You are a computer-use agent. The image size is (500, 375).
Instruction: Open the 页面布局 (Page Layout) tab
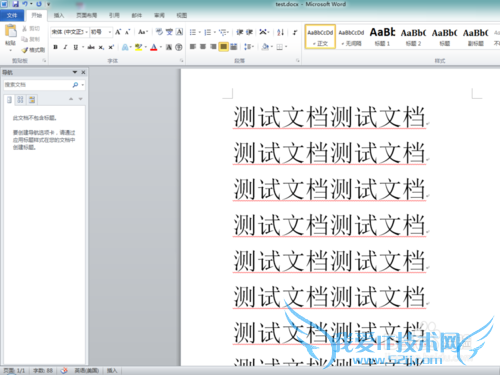pyautogui.click(x=87, y=15)
